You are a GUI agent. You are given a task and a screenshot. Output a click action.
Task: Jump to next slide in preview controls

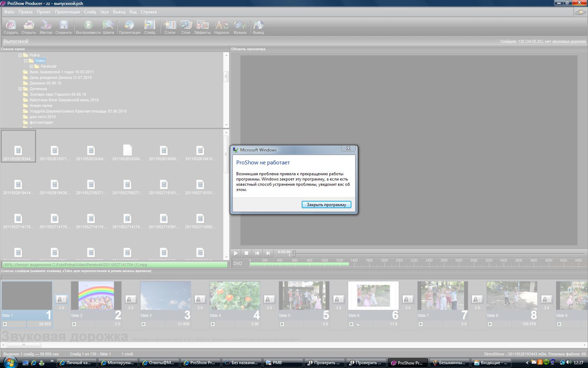(x=268, y=253)
